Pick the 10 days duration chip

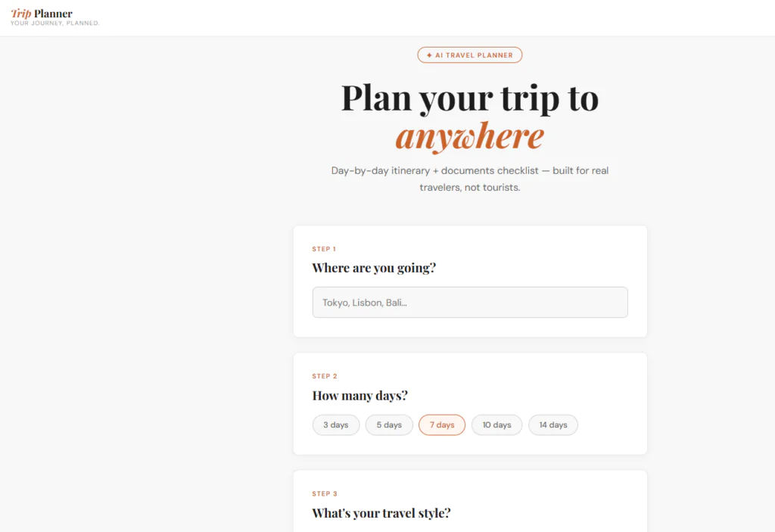pos(496,425)
